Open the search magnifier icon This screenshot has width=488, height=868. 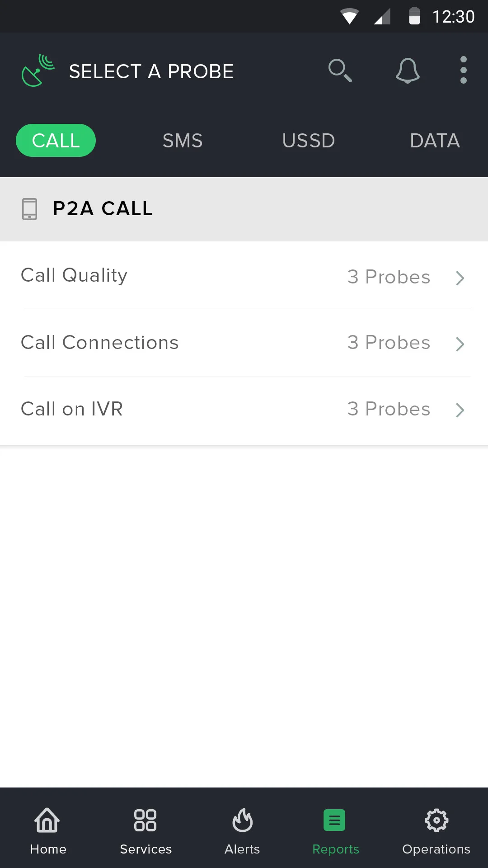tap(340, 71)
